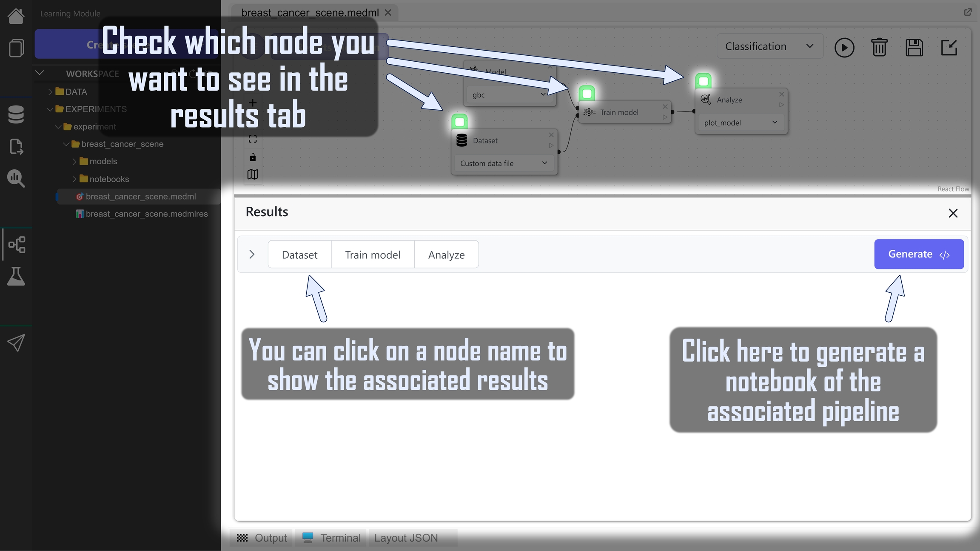Toggle the green checkbox above Analyze node
980x551 pixels.
[x=703, y=80]
